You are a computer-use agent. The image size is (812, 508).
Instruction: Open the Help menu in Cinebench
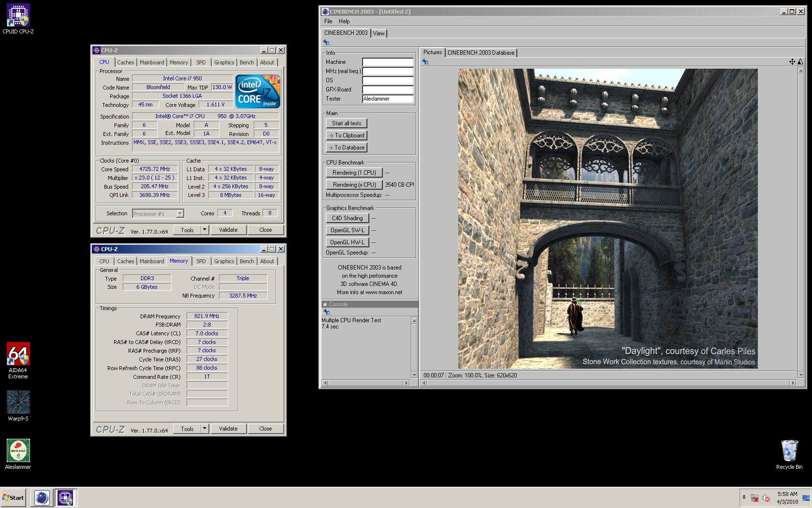tap(344, 21)
